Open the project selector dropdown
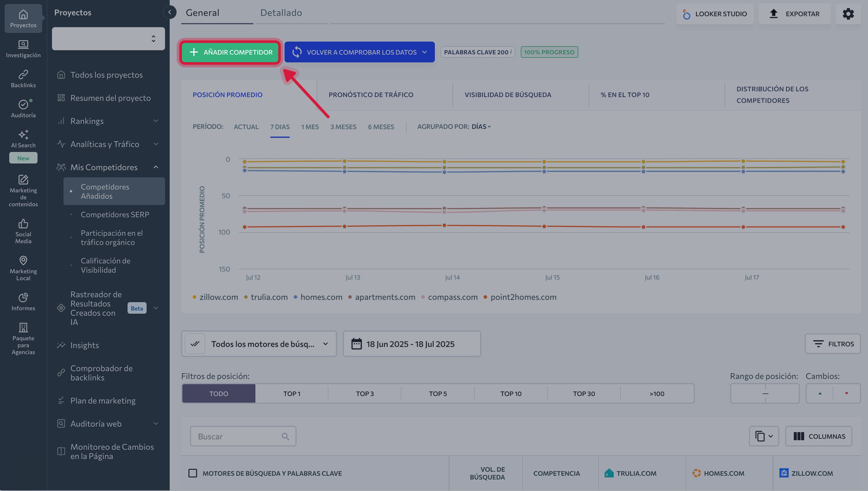Viewport: 868px width, 491px height. 108,39
